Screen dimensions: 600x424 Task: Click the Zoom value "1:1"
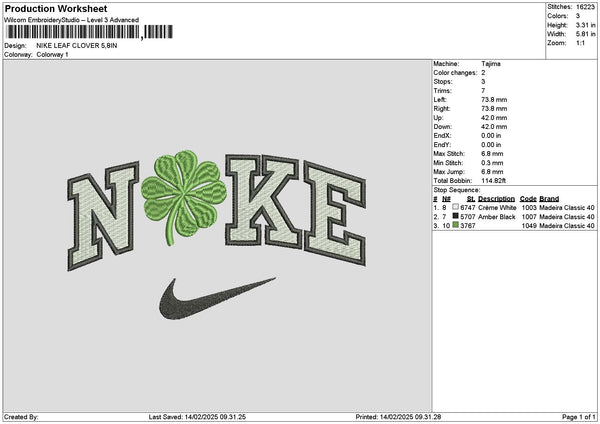tap(580, 43)
